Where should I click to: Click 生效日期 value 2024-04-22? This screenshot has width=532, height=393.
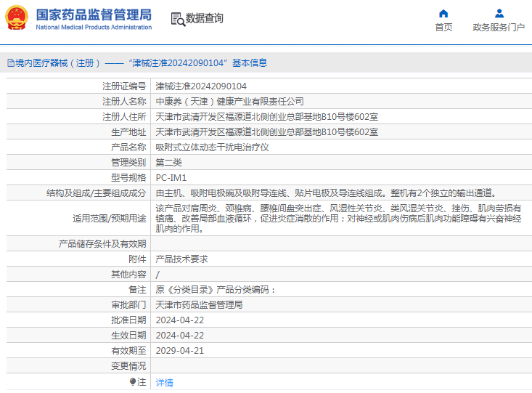click(179, 336)
